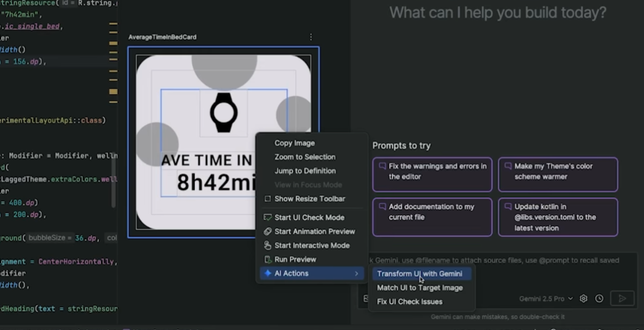Click the Start Interactive Mode icon

268,245
